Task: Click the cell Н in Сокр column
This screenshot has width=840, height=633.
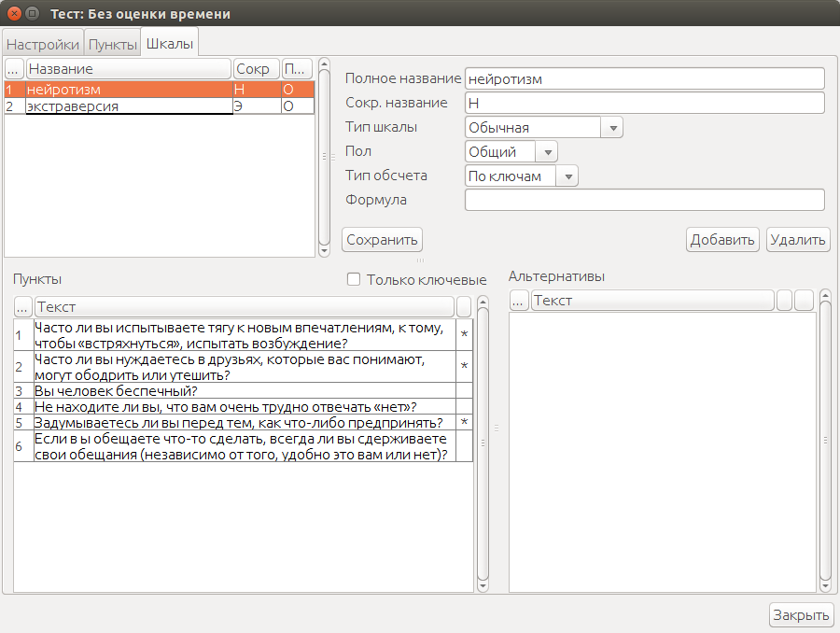Action: pyautogui.click(x=257, y=89)
